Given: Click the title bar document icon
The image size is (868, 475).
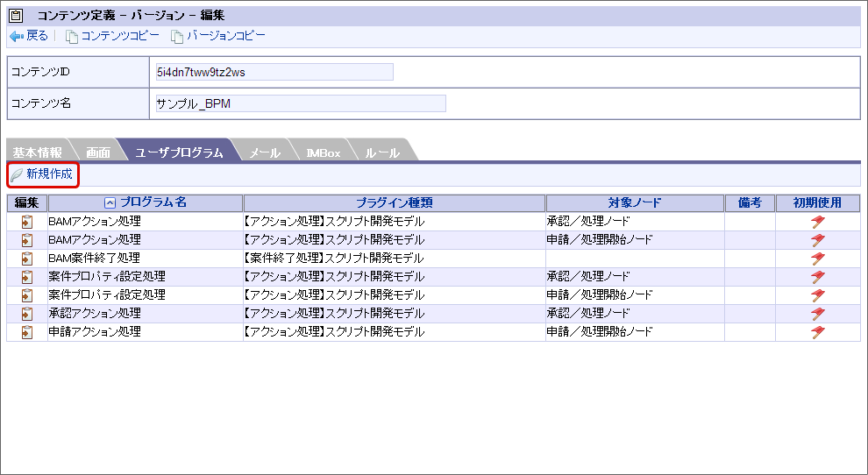Looking at the screenshot, I should coord(16,16).
